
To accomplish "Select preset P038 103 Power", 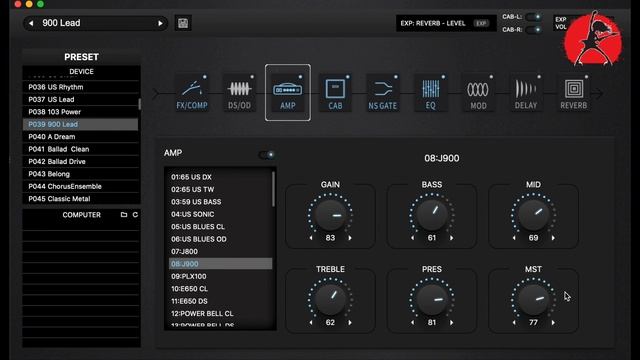I will tap(80, 112).
